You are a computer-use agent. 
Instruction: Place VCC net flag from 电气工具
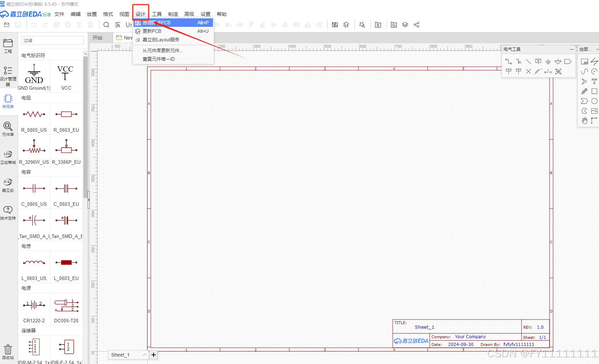pos(509,71)
